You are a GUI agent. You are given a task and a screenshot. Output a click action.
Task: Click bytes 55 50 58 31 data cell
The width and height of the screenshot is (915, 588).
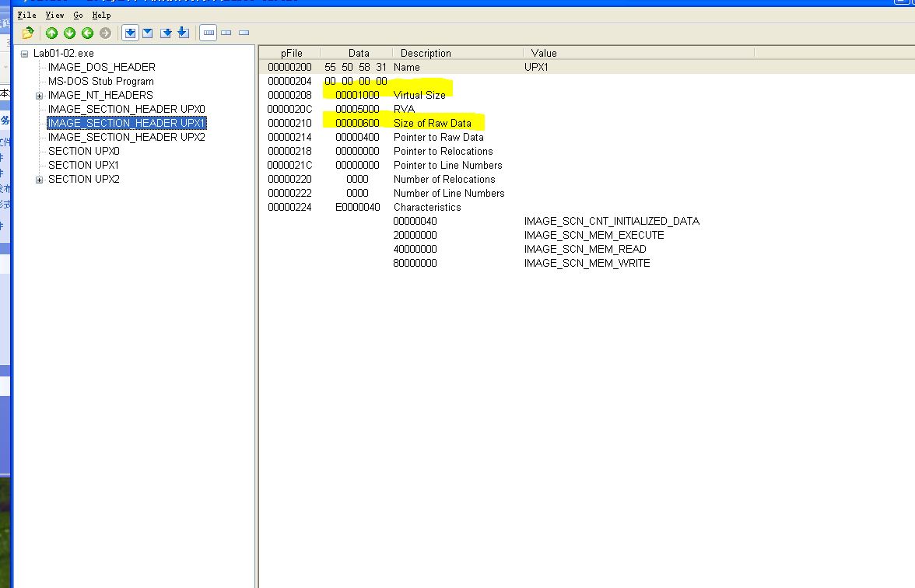point(356,67)
